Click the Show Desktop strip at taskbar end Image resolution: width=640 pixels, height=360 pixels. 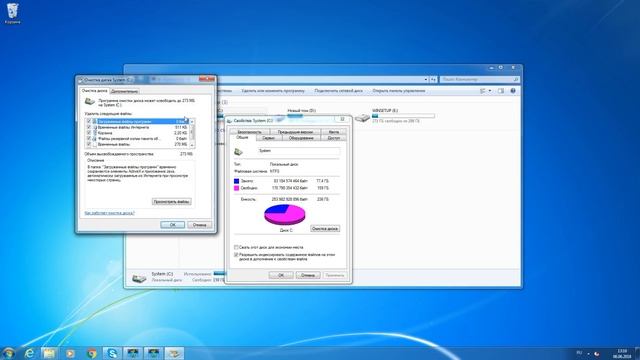tap(638, 353)
